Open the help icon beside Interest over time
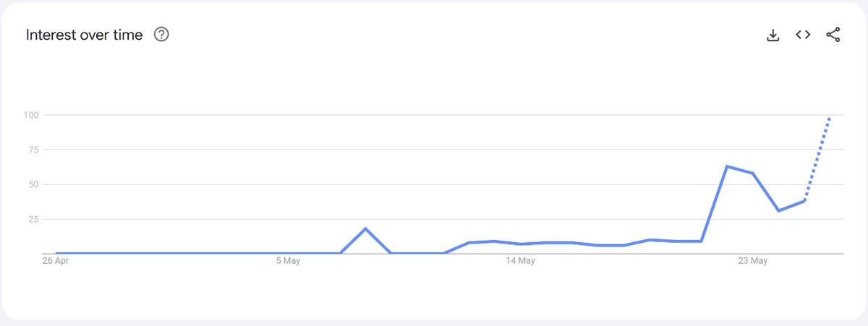 162,35
